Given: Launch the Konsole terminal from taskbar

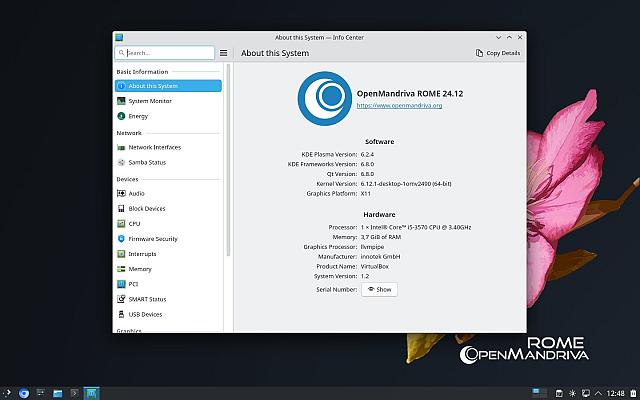Looking at the screenshot, I should 74,393.
